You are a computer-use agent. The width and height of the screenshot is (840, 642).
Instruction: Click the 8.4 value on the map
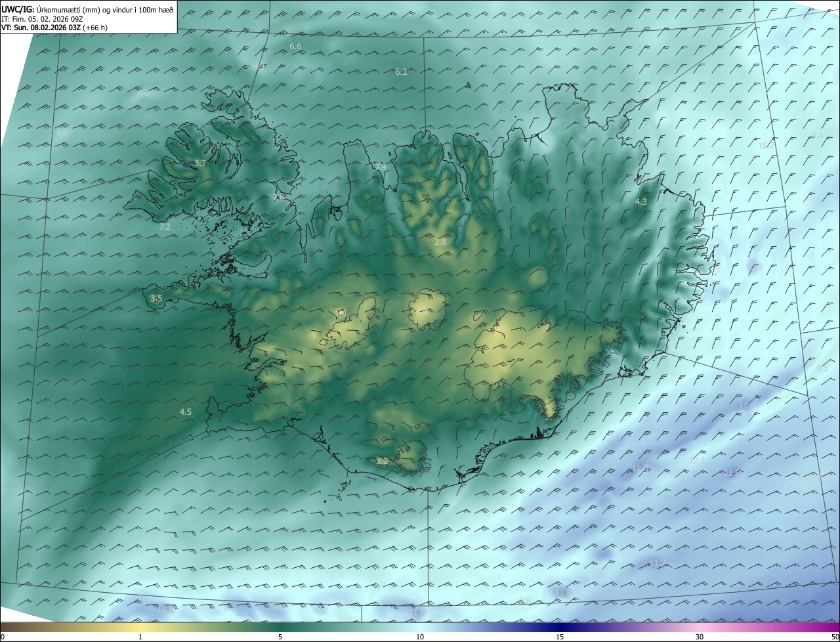pos(143,93)
